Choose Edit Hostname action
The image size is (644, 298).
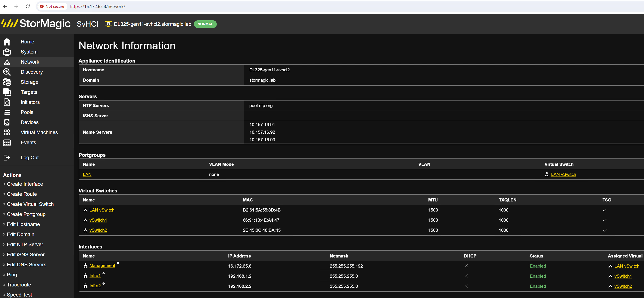click(x=23, y=224)
